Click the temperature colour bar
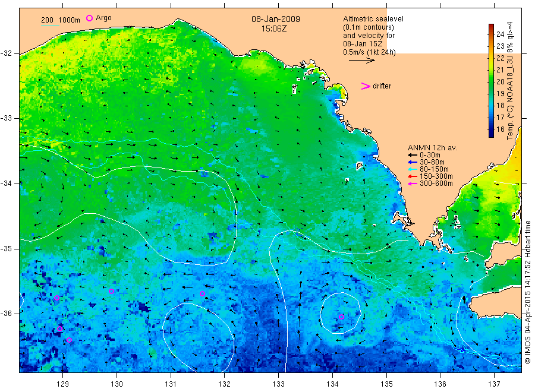The width and height of the screenshot is (535, 392). (492, 81)
